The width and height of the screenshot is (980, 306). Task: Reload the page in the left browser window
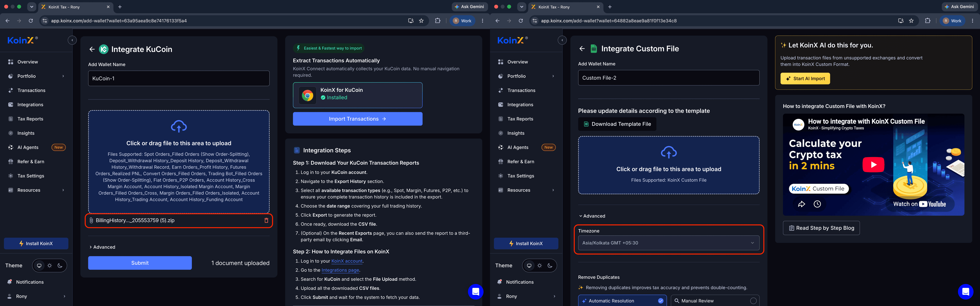pyautogui.click(x=31, y=21)
